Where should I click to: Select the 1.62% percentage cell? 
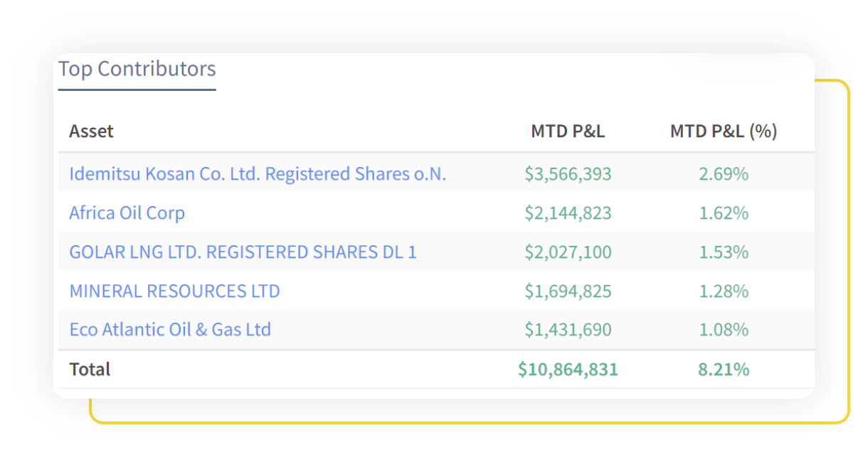click(724, 213)
